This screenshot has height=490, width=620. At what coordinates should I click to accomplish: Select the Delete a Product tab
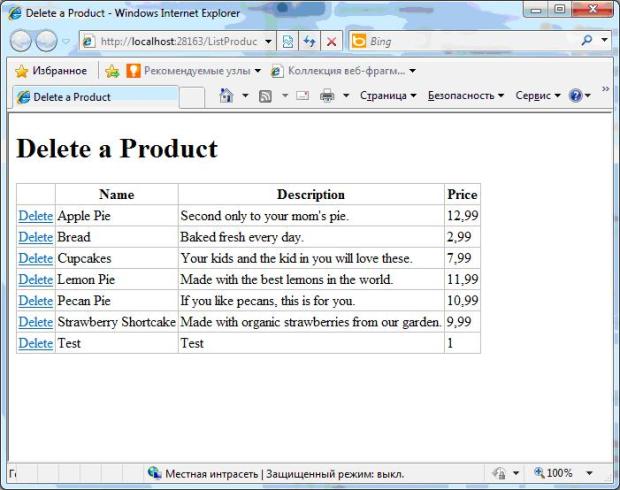[90, 97]
